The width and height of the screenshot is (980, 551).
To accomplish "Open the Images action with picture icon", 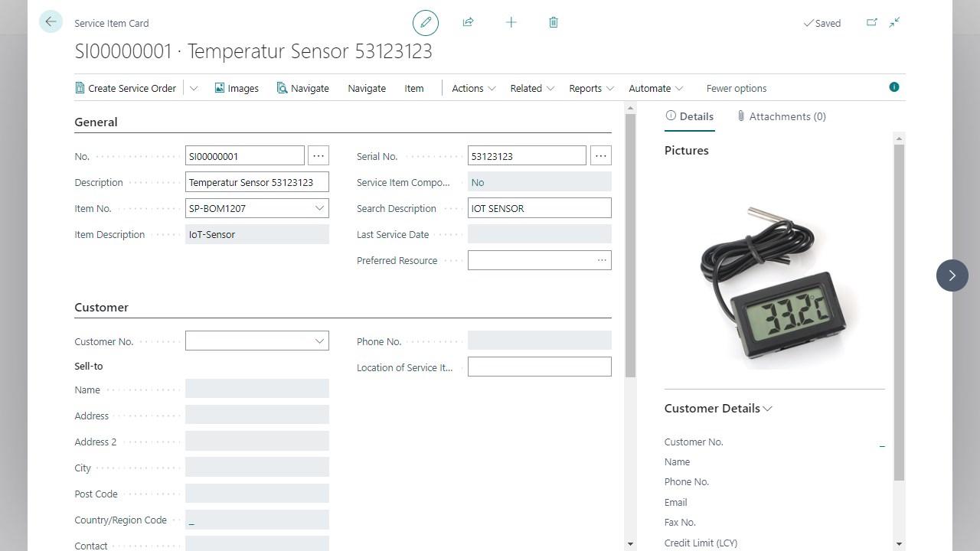I will pyautogui.click(x=237, y=88).
